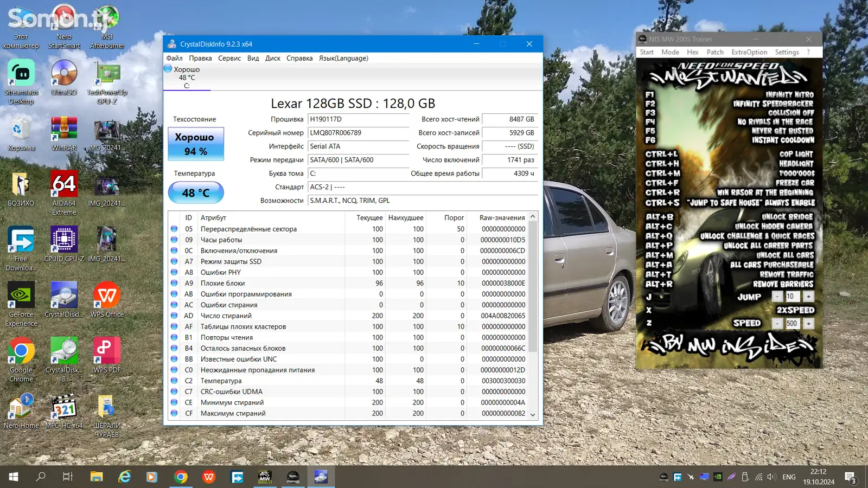Image resolution: width=868 pixels, height=488 pixels.
Task: Launch MSI Afterburner desktop icon
Action: (x=107, y=27)
